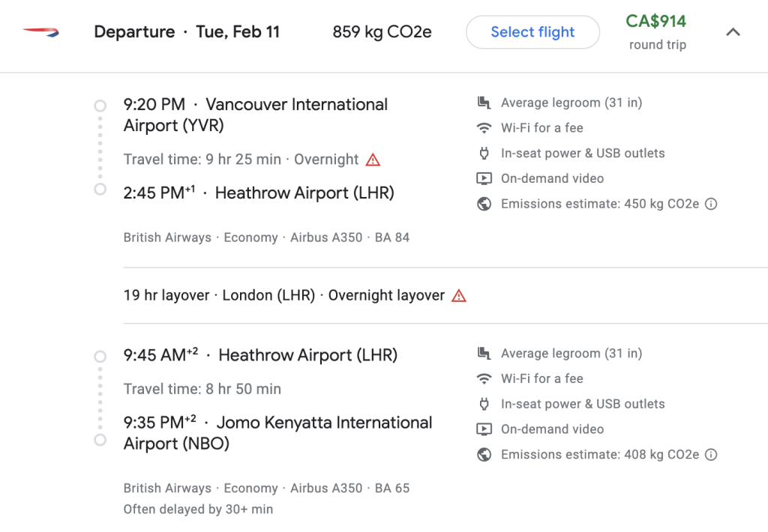Screen dimensions: 768x532
Task: Collapse the flight details chevron
Action: 733,32
